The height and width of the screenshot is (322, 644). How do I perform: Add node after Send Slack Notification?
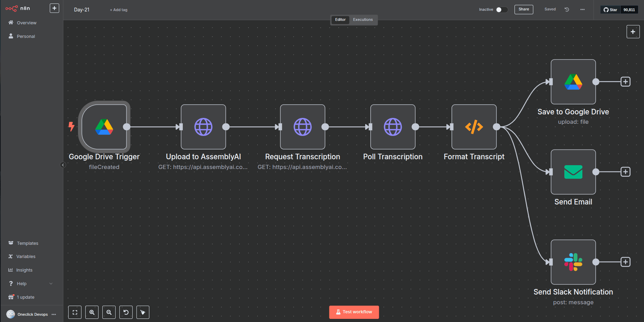[x=626, y=262]
